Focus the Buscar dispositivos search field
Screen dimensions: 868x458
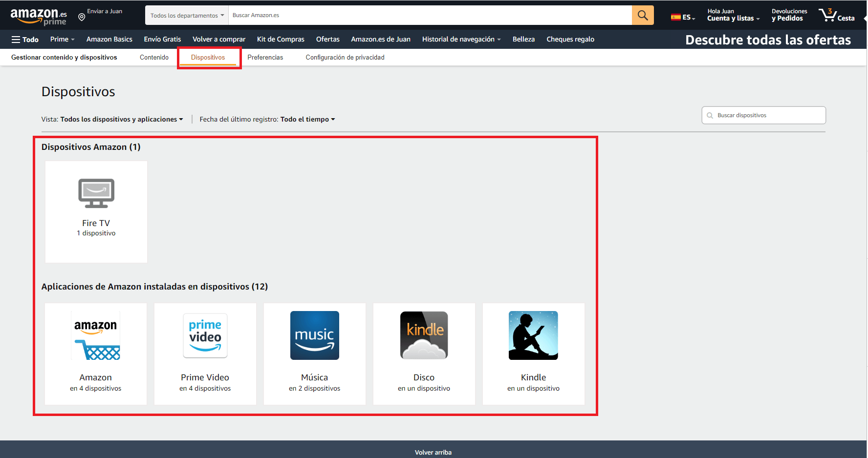point(764,116)
